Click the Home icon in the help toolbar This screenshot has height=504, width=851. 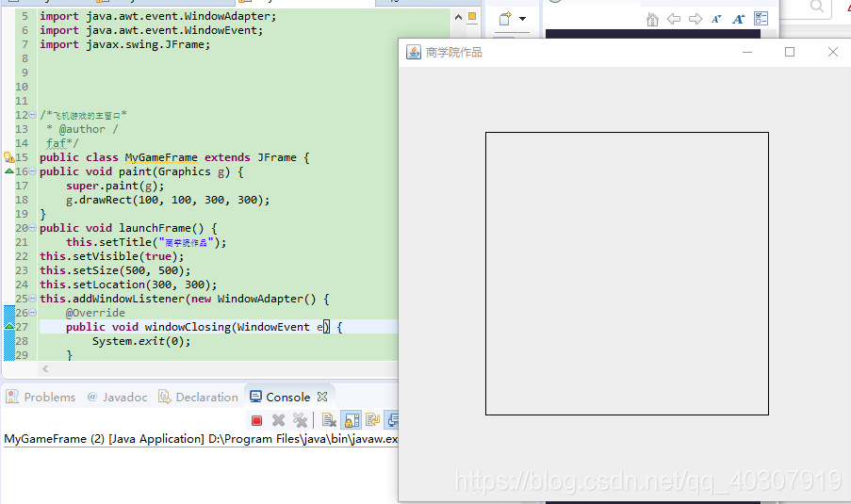pos(652,20)
